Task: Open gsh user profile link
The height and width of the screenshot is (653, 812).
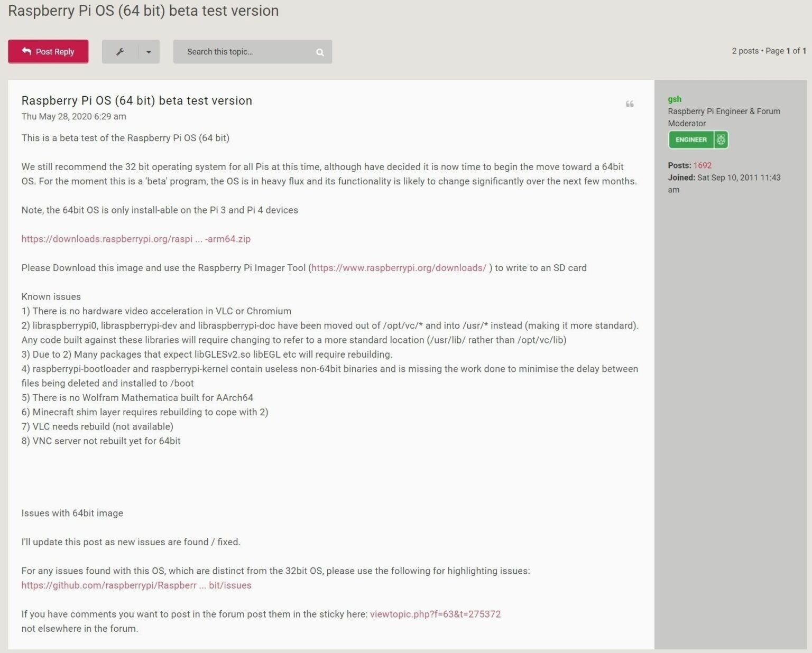Action: (x=675, y=99)
